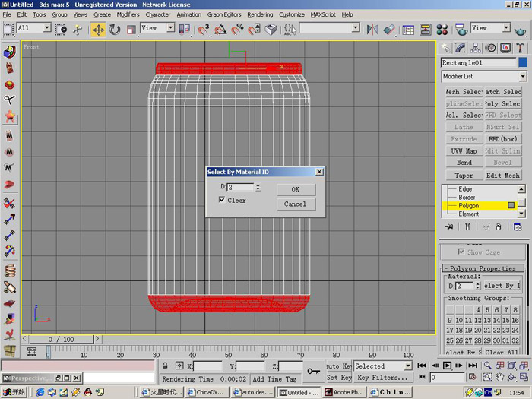Open the Create panel tab

tap(445, 48)
